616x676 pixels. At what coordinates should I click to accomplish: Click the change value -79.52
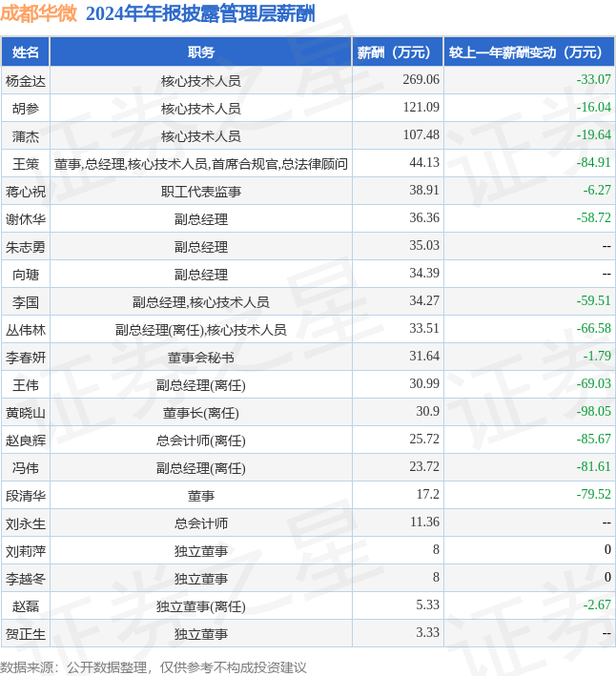pos(593,494)
